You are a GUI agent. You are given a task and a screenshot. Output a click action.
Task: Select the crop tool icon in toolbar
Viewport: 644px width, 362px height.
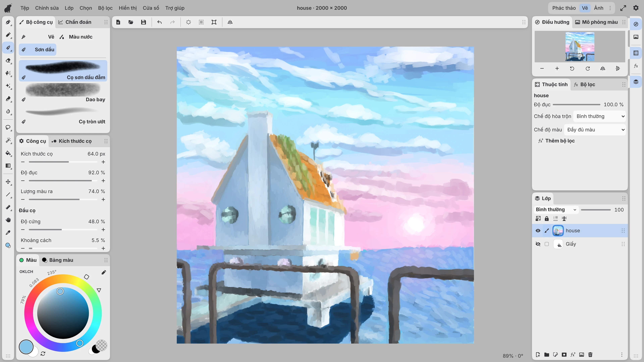214,22
